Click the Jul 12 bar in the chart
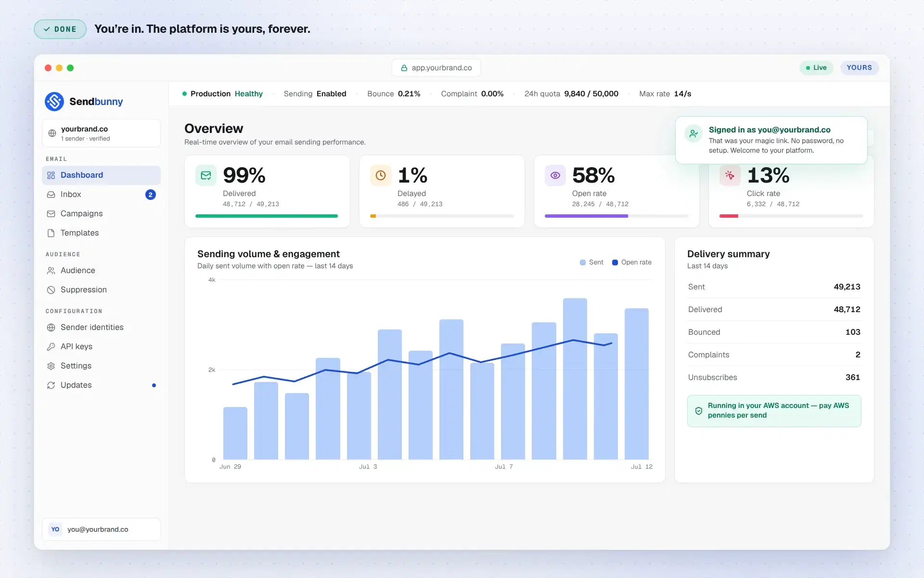 [637, 384]
